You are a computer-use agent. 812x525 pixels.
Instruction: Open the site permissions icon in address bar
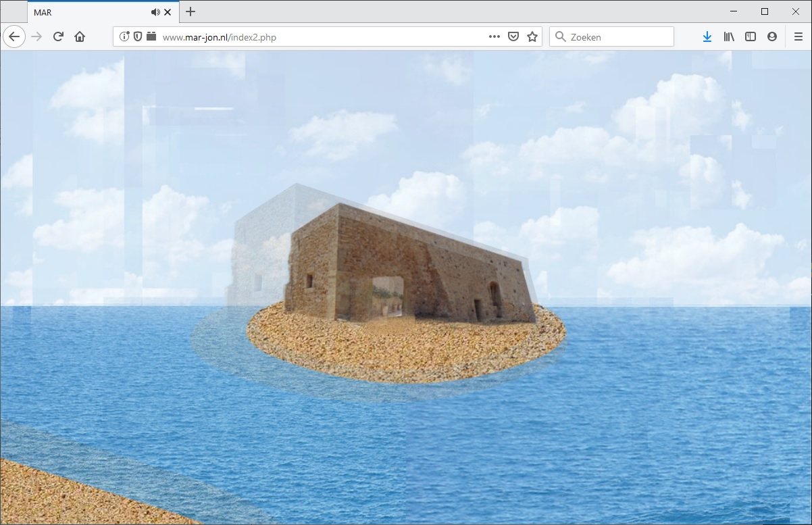[x=151, y=36]
